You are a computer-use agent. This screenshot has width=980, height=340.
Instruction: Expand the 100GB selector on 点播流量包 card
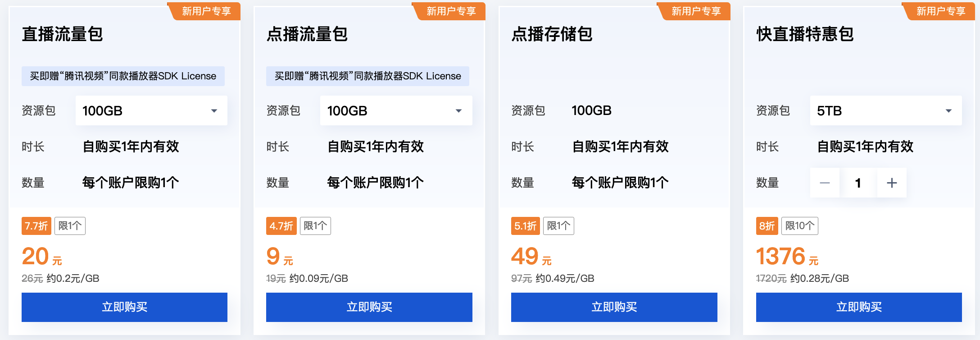tap(396, 110)
